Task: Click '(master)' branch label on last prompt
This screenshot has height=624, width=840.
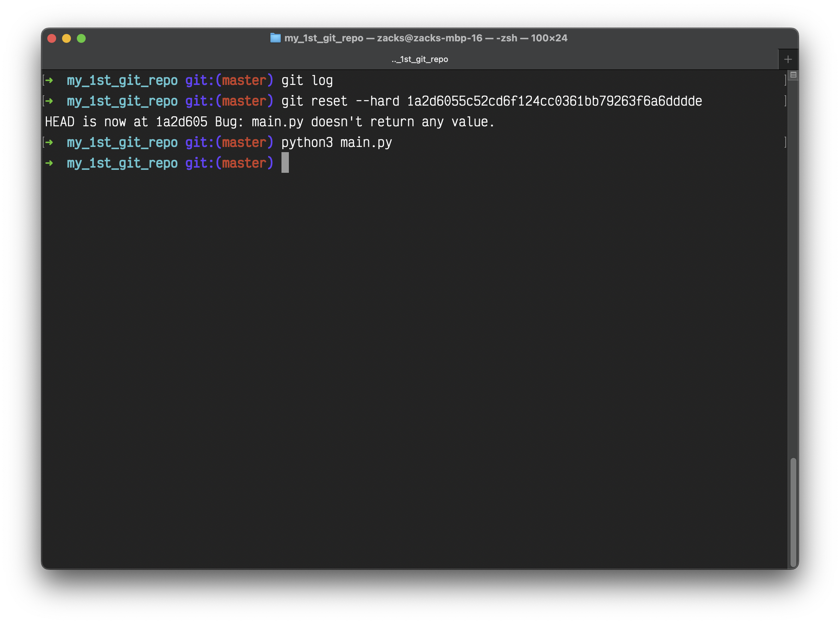Action: pos(244,163)
